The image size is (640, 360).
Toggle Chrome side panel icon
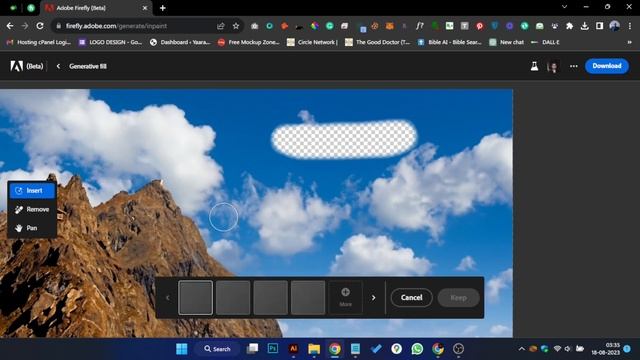pyautogui.click(x=599, y=26)
